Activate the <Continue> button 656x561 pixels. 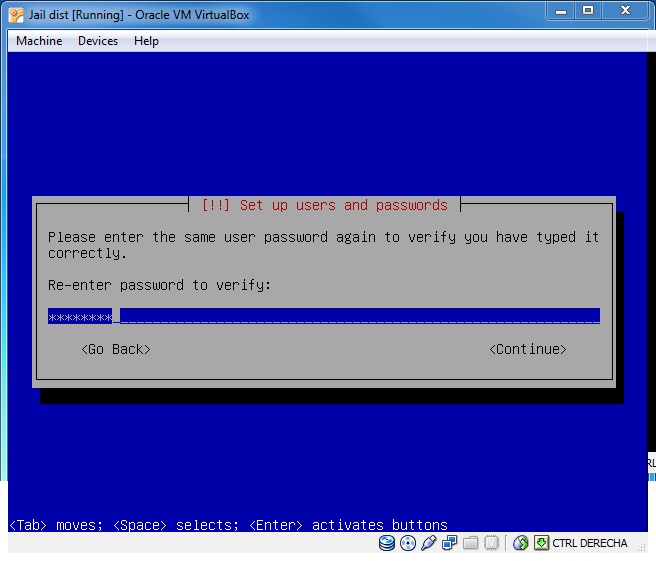tap(528, 349)
